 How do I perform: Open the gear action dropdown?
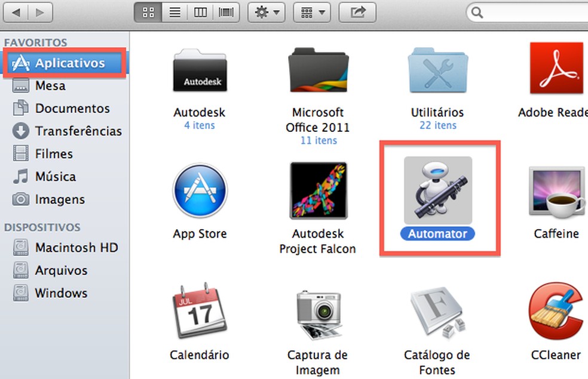click(x=267, y=13)
